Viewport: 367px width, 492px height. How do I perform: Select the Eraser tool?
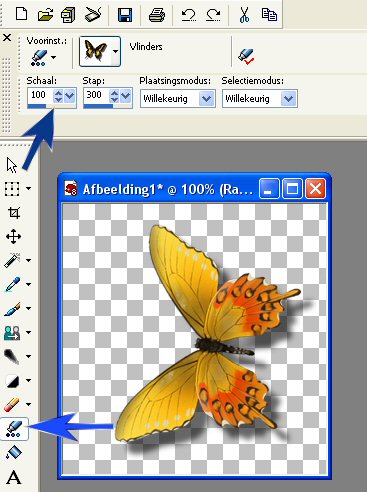pos(13,405)
